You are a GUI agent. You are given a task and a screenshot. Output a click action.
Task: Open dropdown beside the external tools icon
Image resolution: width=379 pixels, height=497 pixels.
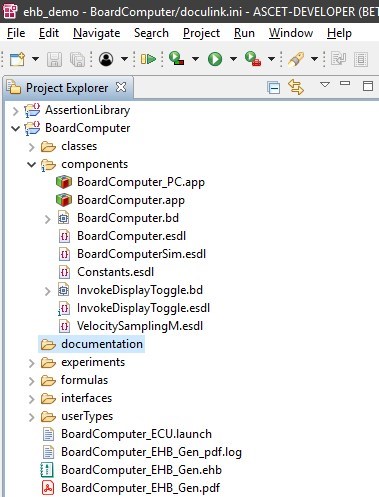point(272,59)
